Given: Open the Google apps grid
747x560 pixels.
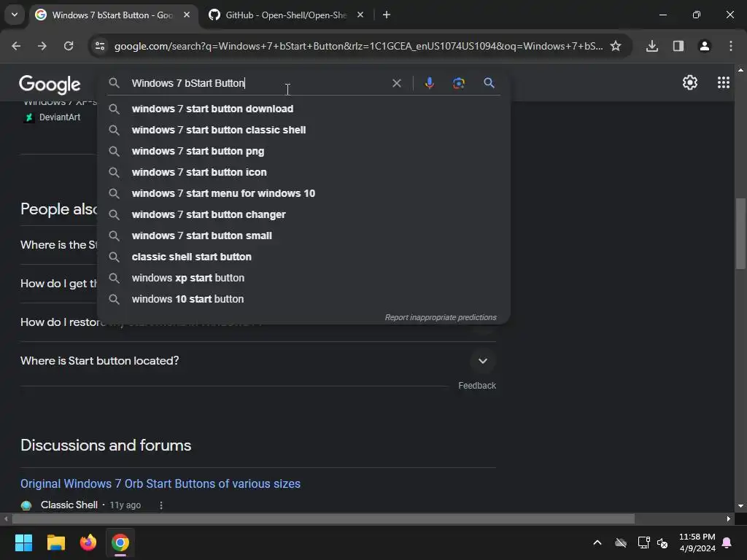Looking at the screenshot, I should 723,82.
